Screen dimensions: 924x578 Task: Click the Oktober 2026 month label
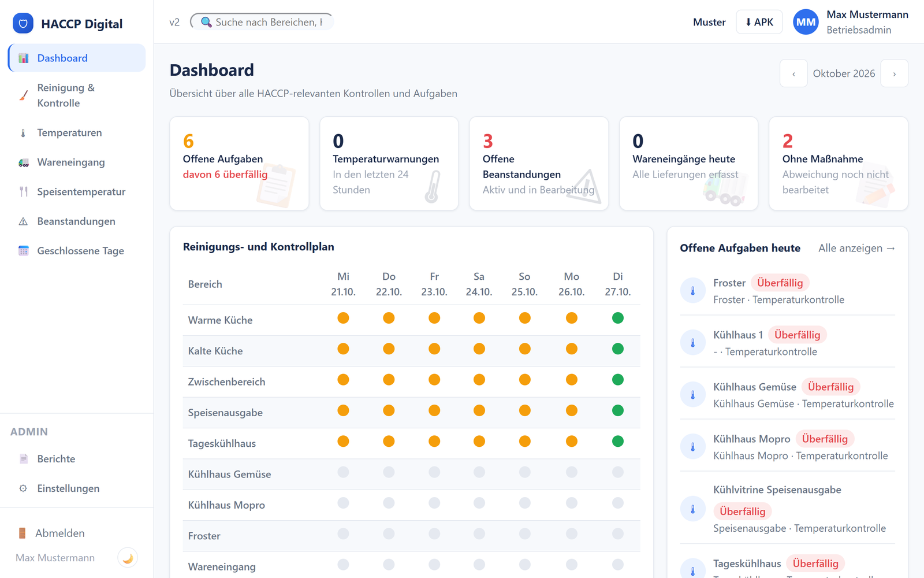click(x=844, y=73)
